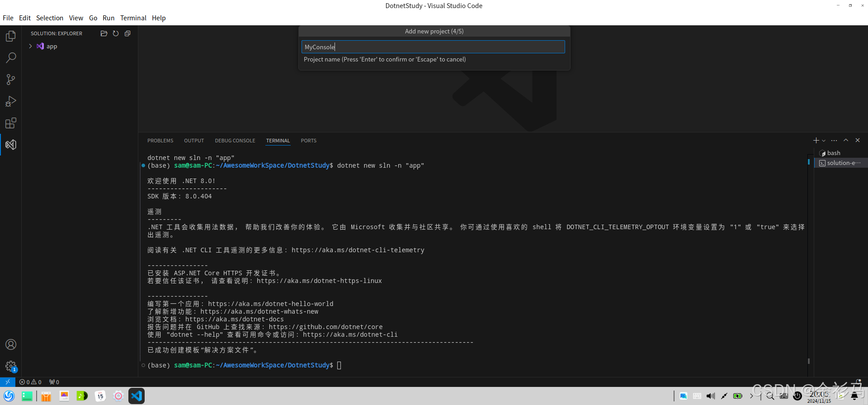This screenshot has width=868, height=405.
Task: Open the launch profile dropdown arrow
Action: tap(824, 141)
